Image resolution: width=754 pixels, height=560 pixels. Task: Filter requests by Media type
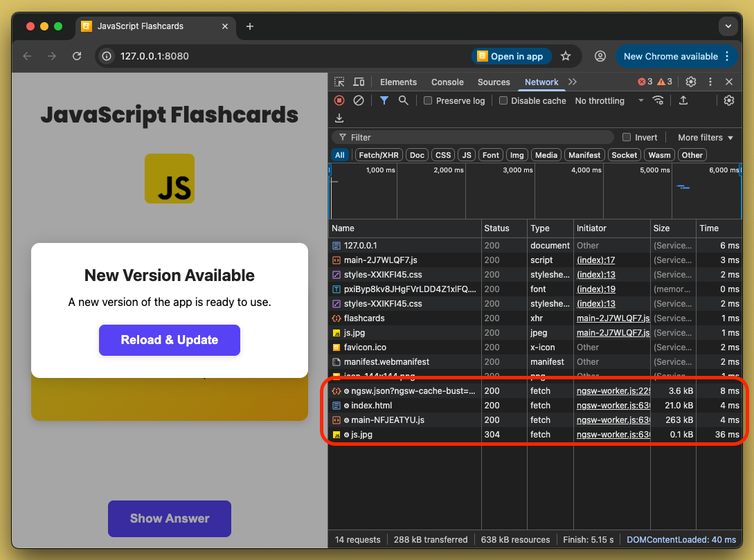(x=546, y=155)
